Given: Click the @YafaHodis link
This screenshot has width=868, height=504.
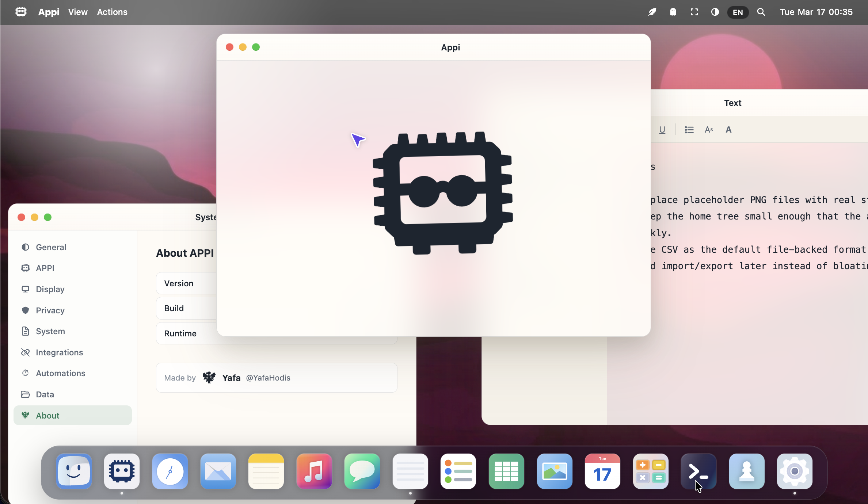Looking at the screenshot, I should pyautogui.click(x=268, y=378).
